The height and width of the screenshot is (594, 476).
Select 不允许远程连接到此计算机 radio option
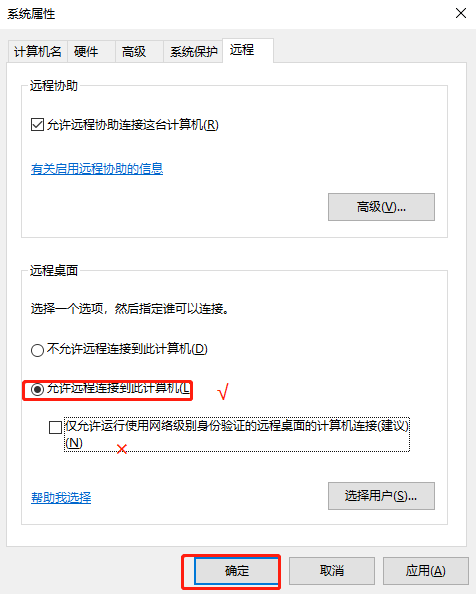[37, 350]
